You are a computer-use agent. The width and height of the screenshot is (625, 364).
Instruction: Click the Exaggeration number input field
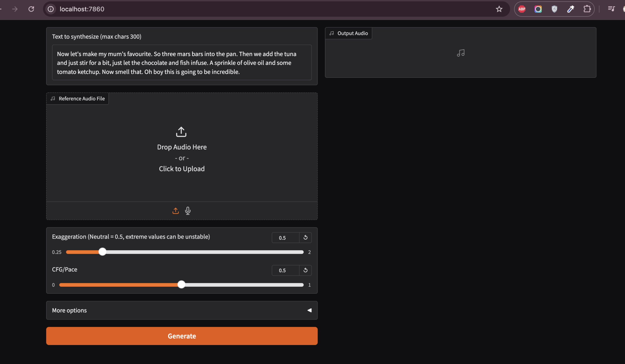(285, 238)
